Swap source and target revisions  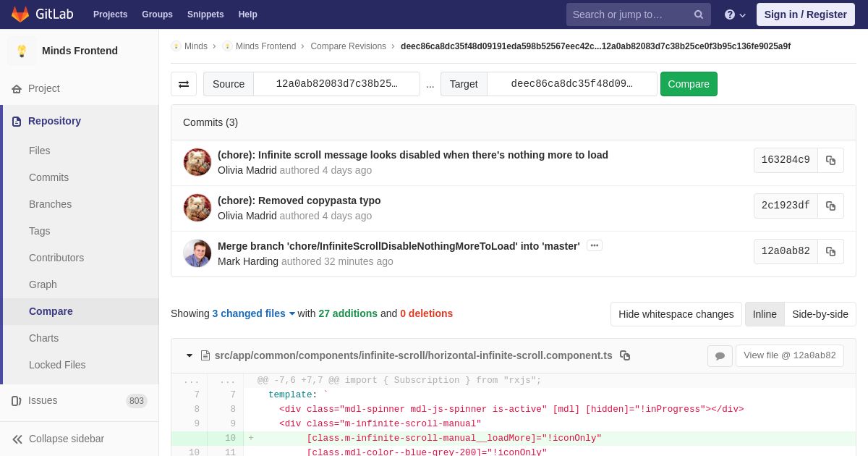pos(184,84)
